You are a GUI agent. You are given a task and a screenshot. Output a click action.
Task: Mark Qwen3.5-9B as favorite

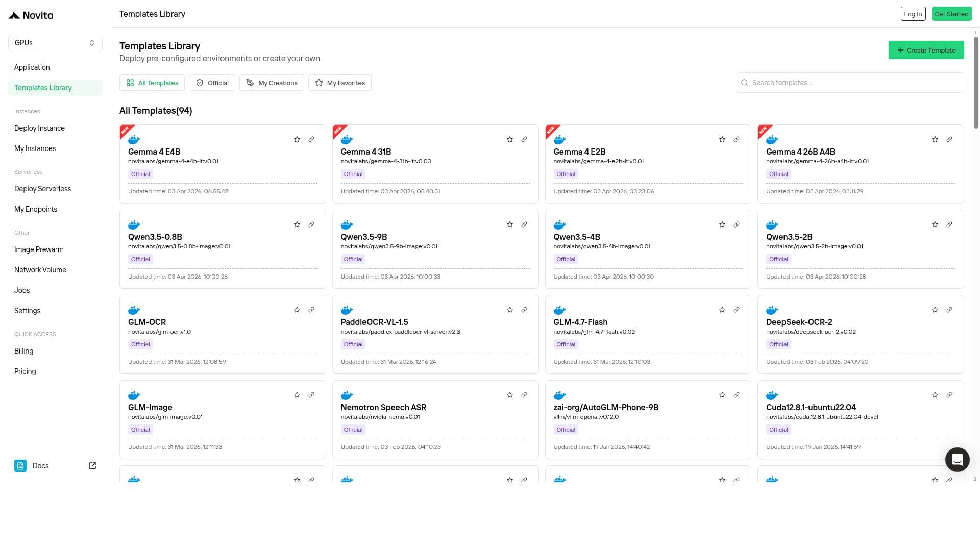point(510,224)
